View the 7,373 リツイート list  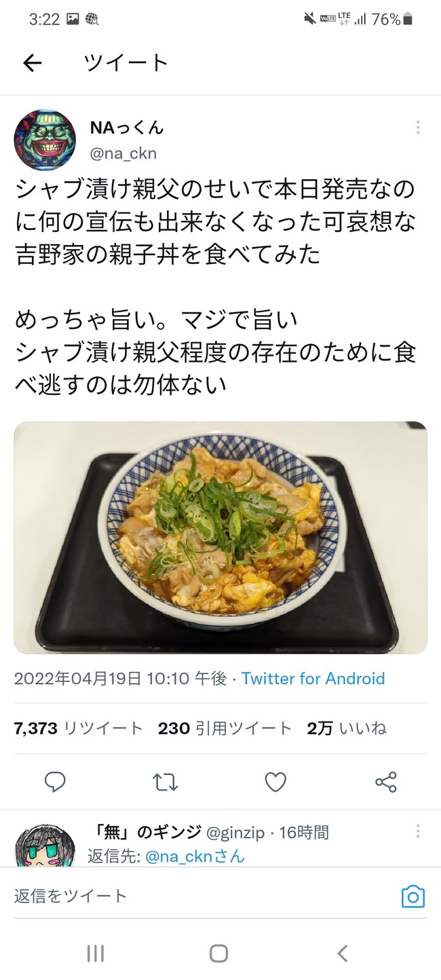coord(79,729)
